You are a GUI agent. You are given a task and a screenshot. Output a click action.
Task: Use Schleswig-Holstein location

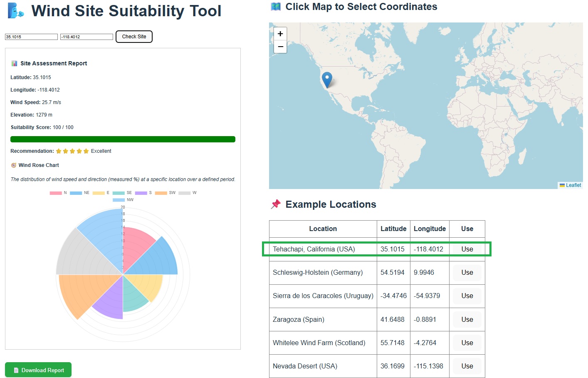click(467, 273)
